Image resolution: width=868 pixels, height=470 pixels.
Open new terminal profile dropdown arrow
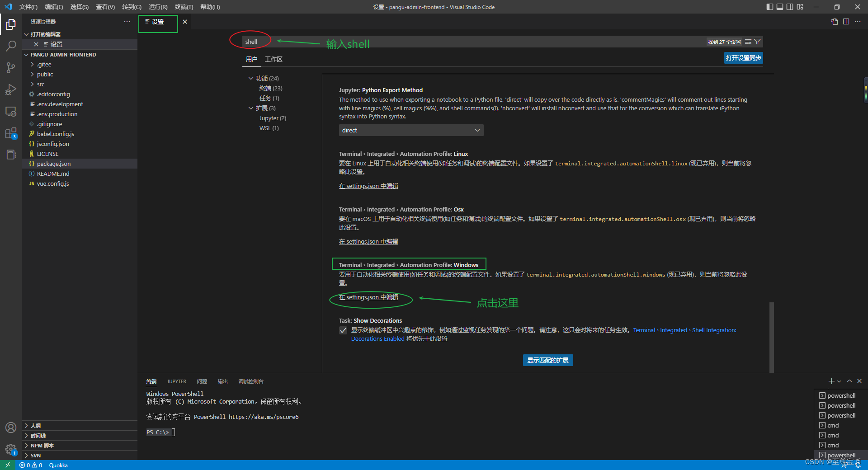pos(839,381)
